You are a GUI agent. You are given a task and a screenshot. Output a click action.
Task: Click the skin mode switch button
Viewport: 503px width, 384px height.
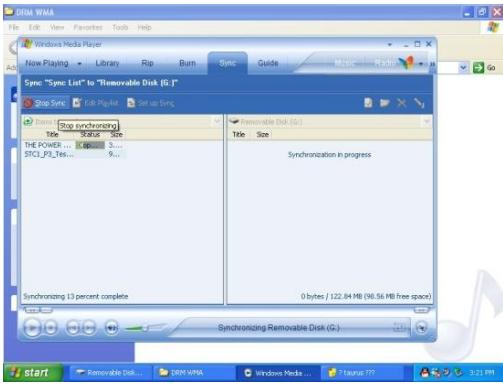(x=422, y=328)
